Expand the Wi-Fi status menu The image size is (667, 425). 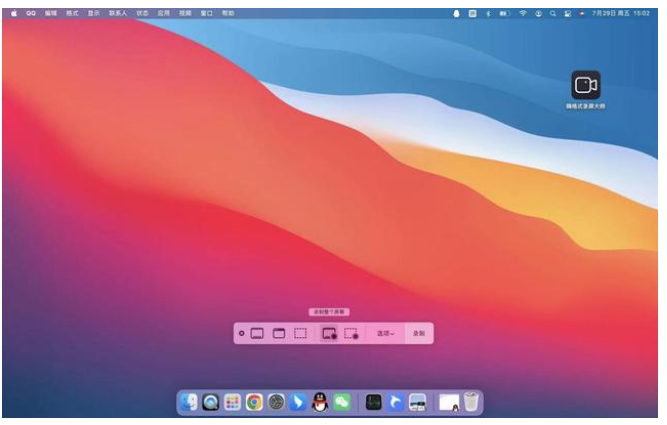tap(523, 13)
